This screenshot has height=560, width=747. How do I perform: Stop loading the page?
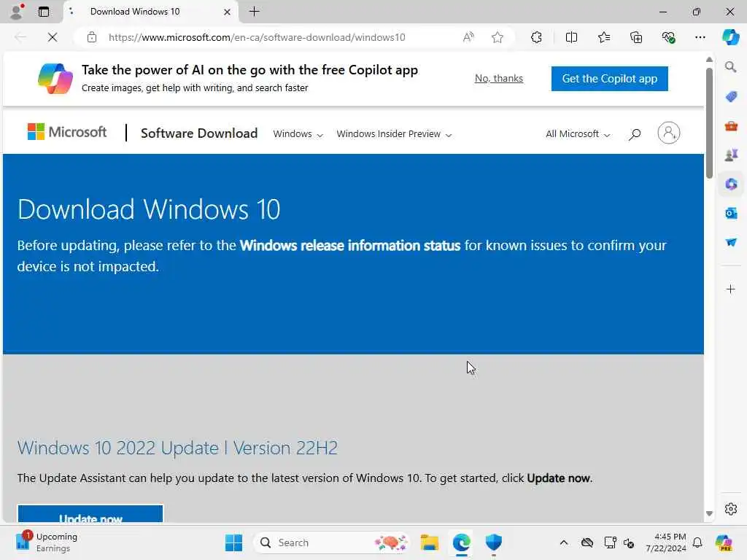click(x=53, y=37)
